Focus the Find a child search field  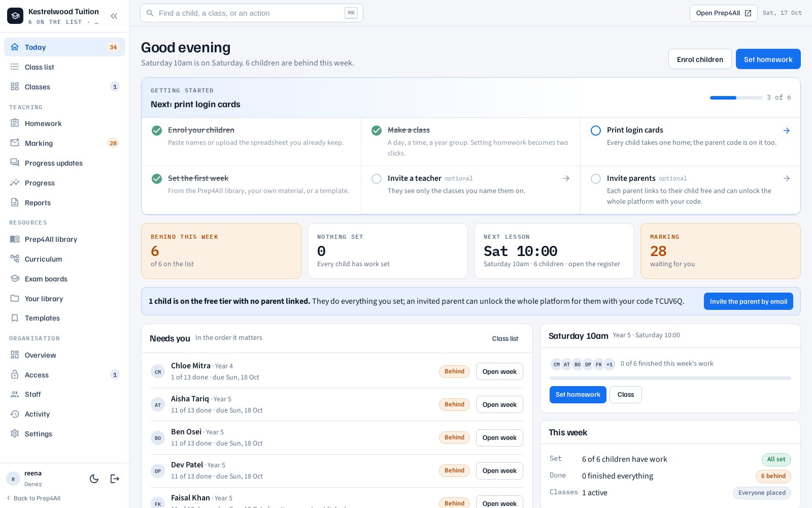252,13
